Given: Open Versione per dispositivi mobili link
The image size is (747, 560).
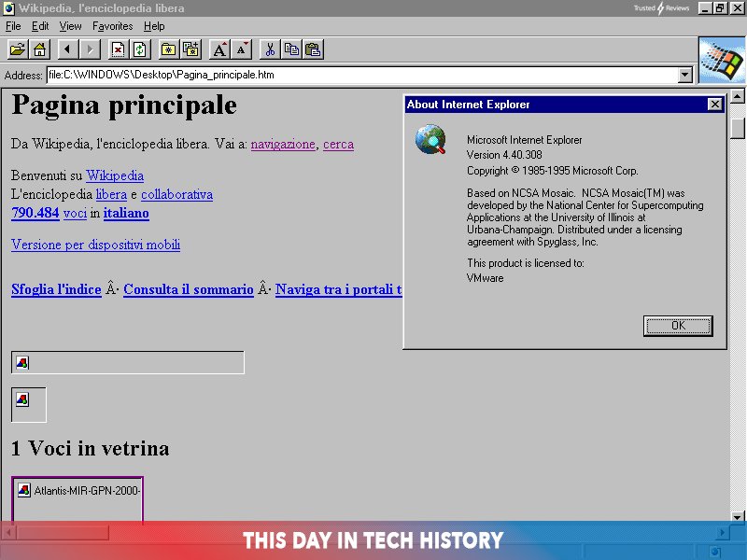Looking at the screenshot, I should [96, 245].
